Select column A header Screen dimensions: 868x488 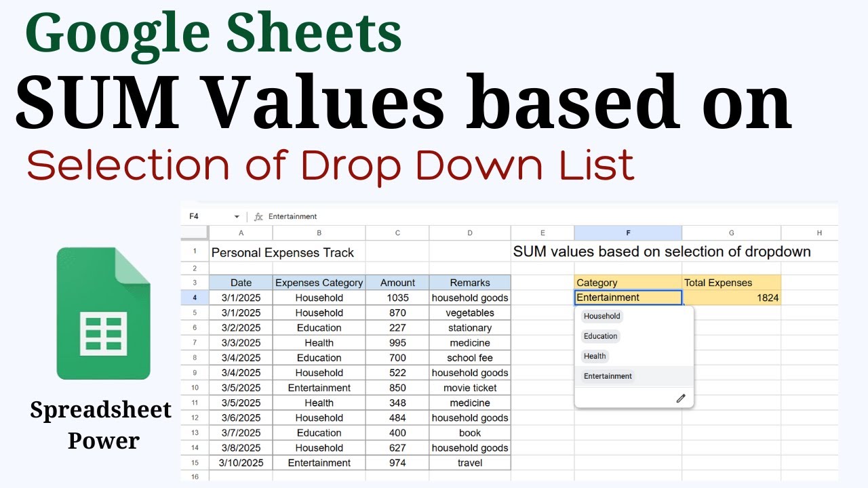pos(241,232)
